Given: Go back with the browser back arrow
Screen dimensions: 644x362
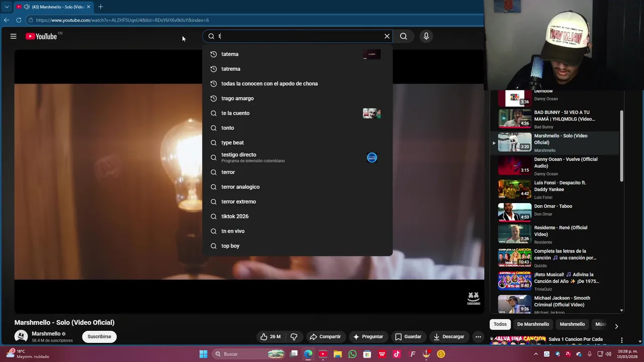Looking at the screenshot, I should [7, 20].
